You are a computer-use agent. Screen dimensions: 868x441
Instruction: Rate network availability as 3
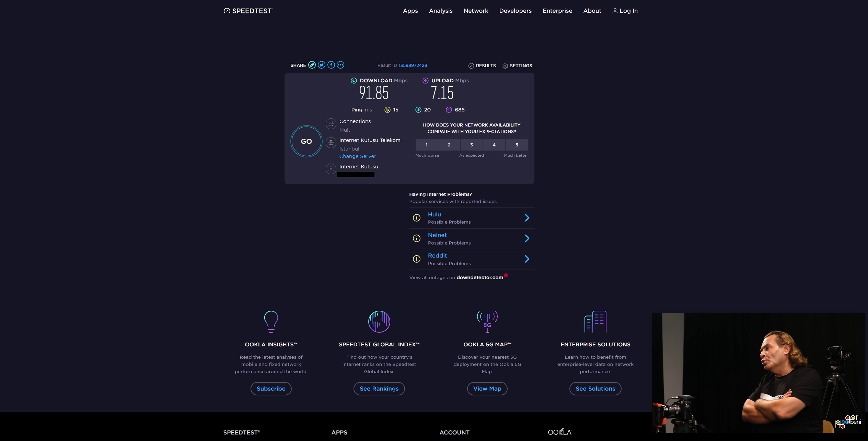pos(472,145)
